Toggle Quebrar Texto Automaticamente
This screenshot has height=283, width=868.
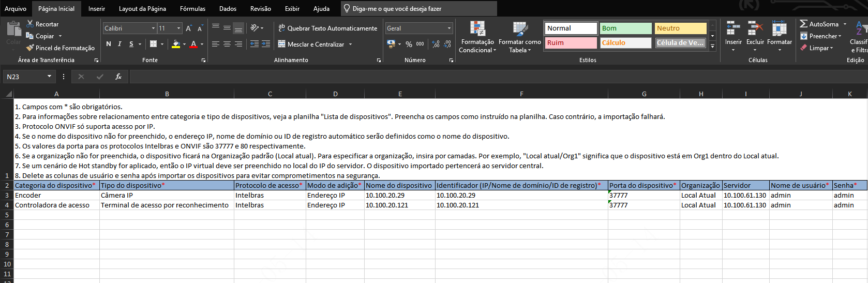[x=327, y=28]
